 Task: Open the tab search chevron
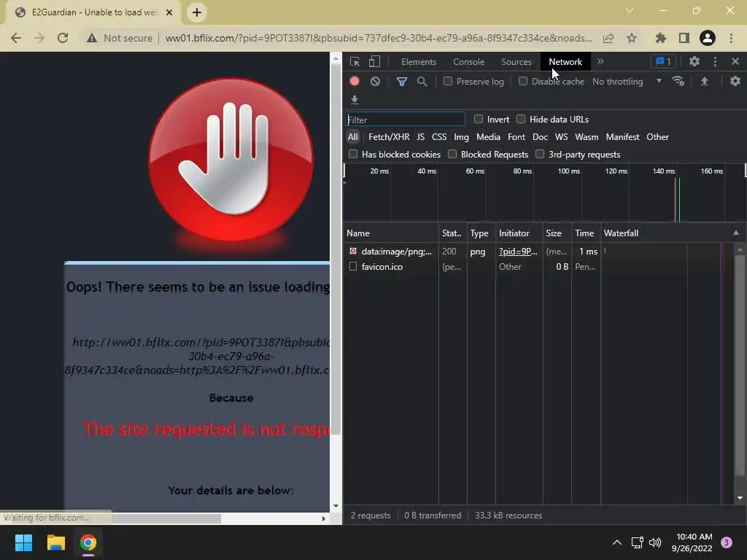point(630,10)
